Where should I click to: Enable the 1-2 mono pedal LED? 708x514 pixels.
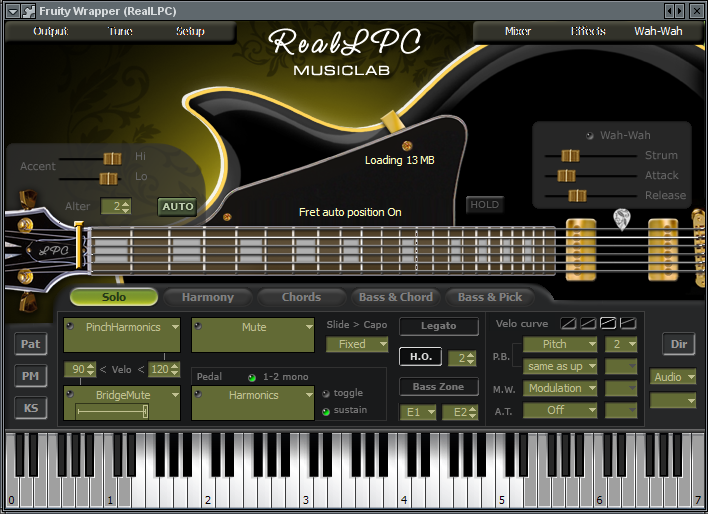(x=252, y=377)
